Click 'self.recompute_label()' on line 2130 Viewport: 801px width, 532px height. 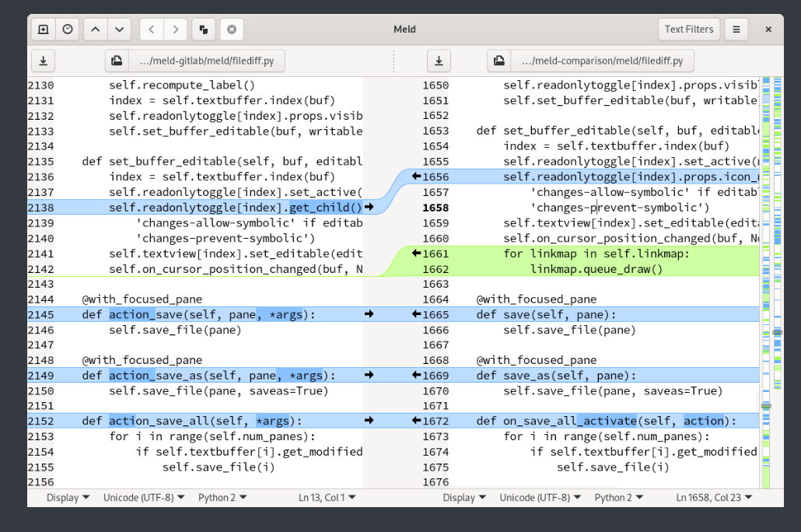[182, 85]
